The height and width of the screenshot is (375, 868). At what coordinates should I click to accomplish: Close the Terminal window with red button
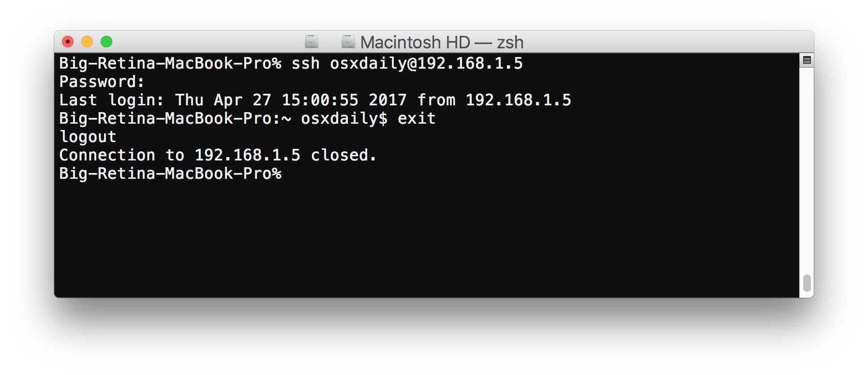pyautogui.click(x=68, y=42)
